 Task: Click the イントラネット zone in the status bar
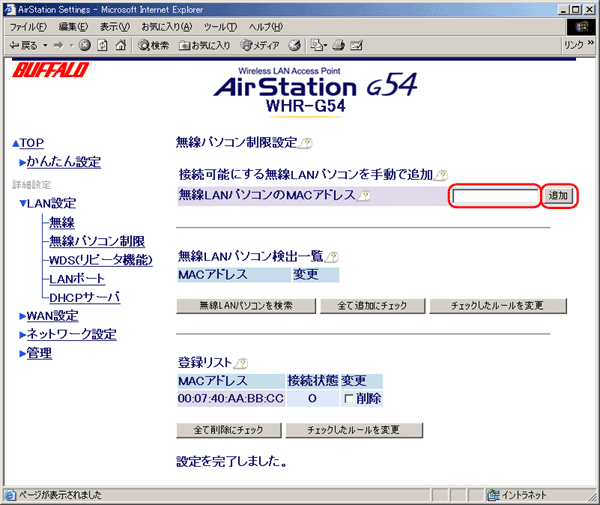(x=517, y=495)
